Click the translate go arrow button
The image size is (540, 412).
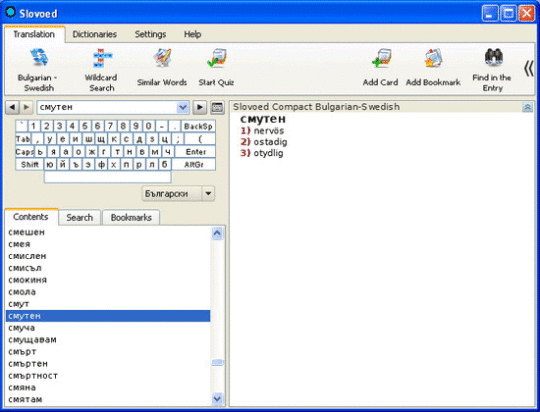(199, 107)
